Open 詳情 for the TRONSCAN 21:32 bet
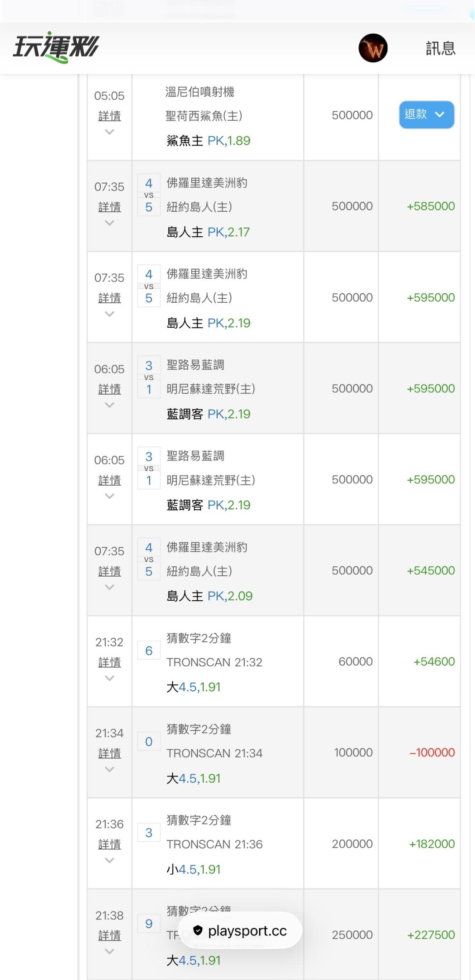Image resolution: width=475 pixels, height=980 pixels. click(110, 662)
